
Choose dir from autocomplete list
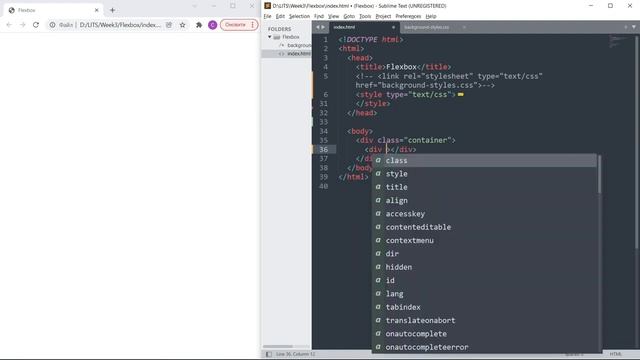click(484, 254)
